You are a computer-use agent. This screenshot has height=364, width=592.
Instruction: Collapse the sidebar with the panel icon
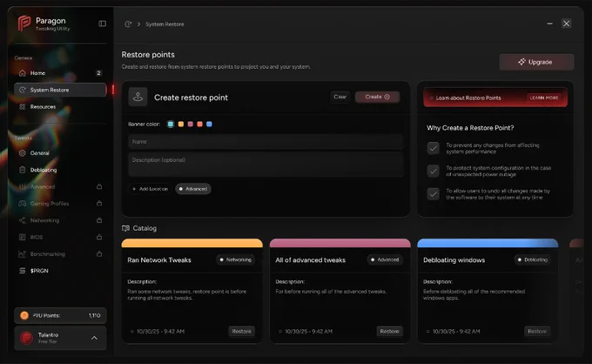(x=103, y=24)
